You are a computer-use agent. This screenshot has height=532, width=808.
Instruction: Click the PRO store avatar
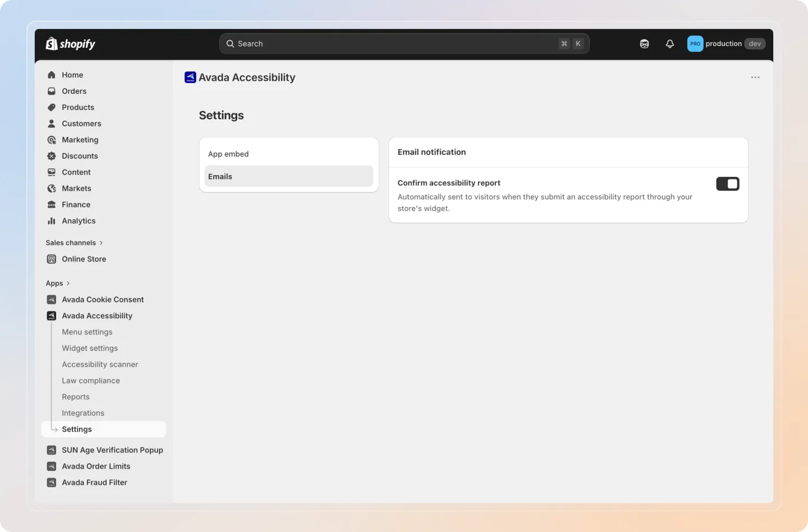(695, 44)
